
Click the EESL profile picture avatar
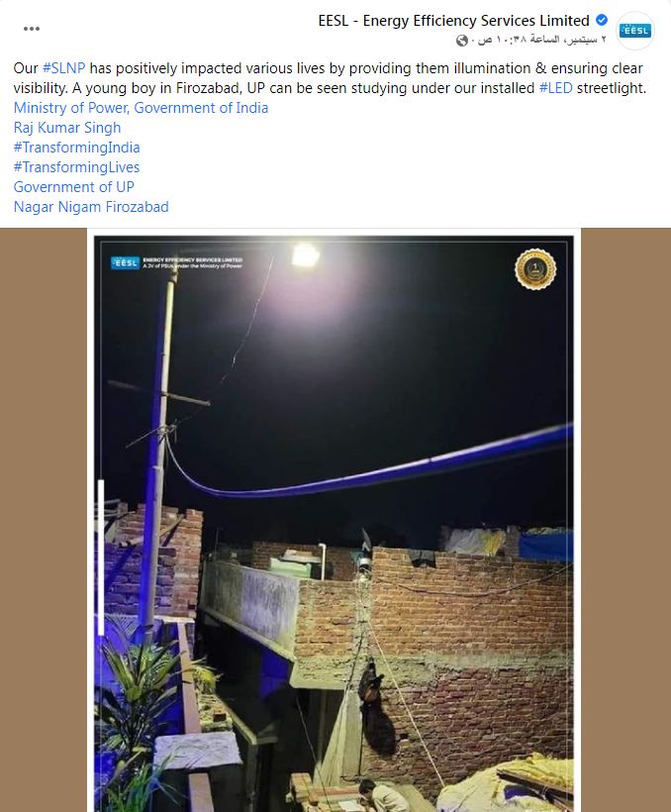[634, 31]
